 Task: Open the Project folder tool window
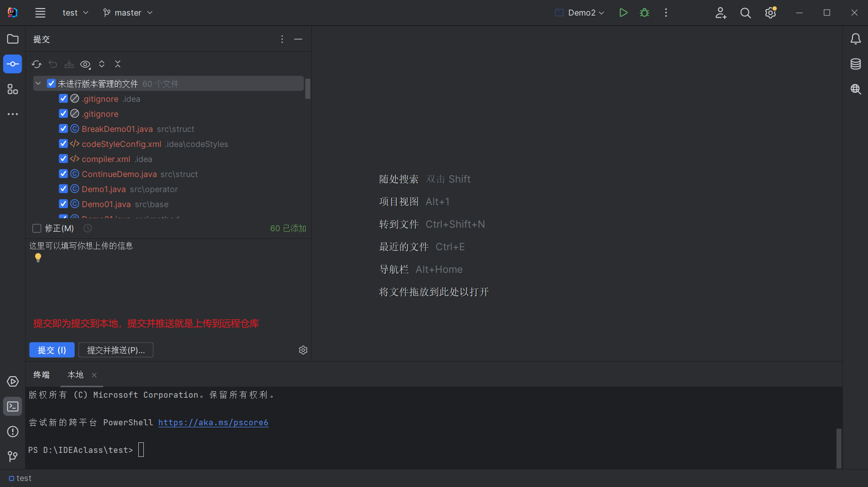click(x=13, y=39)
